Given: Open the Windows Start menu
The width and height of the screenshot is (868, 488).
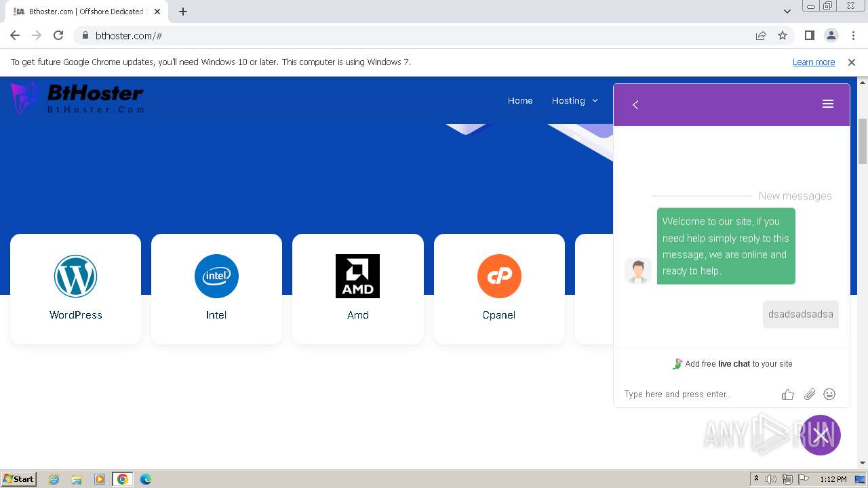Looking at the screenshot, I should 19,479.
